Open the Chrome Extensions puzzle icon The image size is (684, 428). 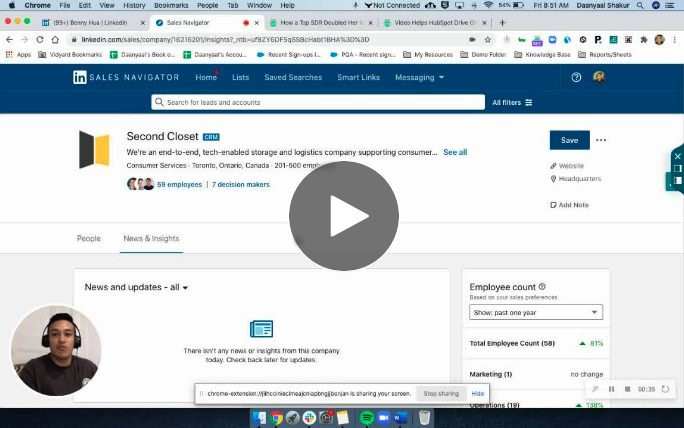click(643, 40)
